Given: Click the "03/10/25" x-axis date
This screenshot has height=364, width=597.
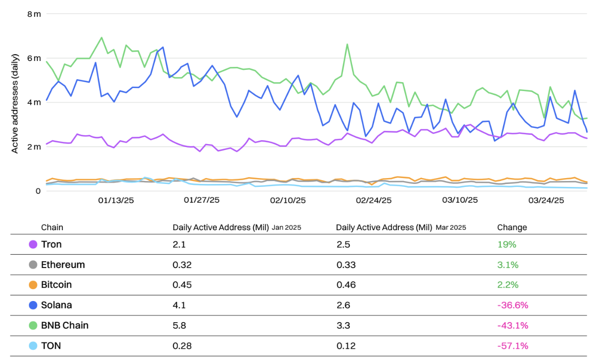Looking at the screenshot, I should (460, 200).
